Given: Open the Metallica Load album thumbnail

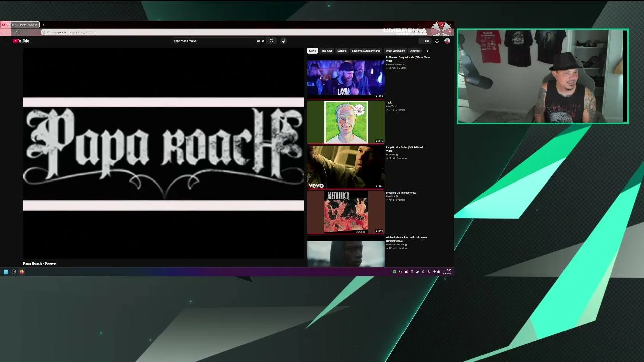Looking at the screenshot, I should pos(346,212).
